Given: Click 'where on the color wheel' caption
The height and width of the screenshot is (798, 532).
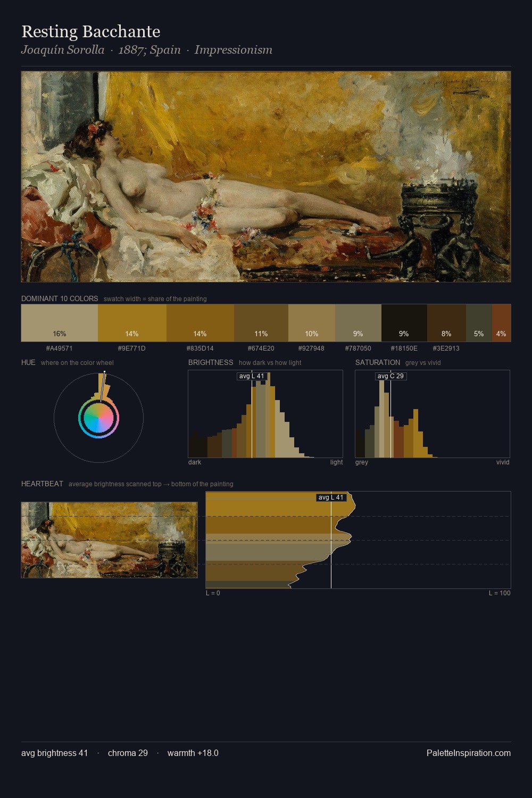Looking at the screenshot, I should [x=77, y=363].
